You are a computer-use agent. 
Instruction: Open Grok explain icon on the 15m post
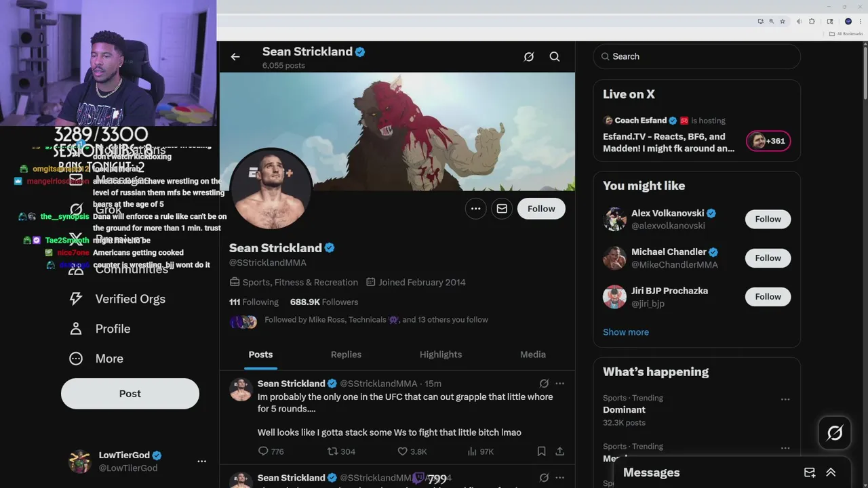(x=544, y=384)
